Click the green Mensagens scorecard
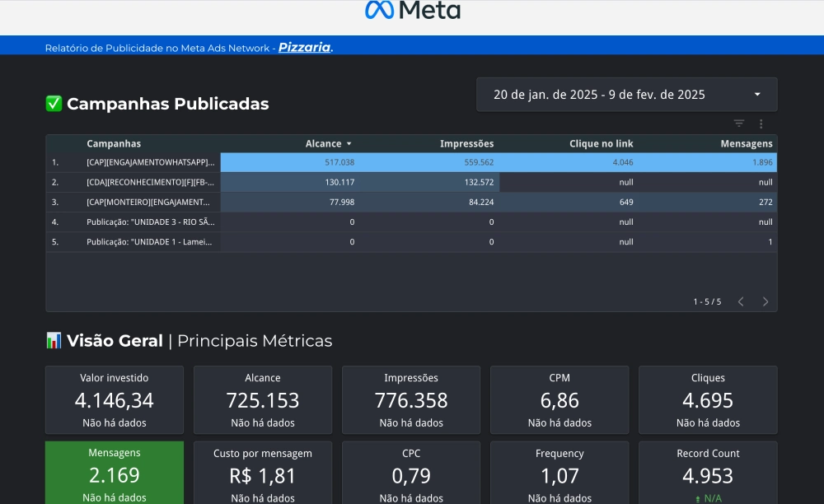This screenshot has width=824, height=504. 115,474
